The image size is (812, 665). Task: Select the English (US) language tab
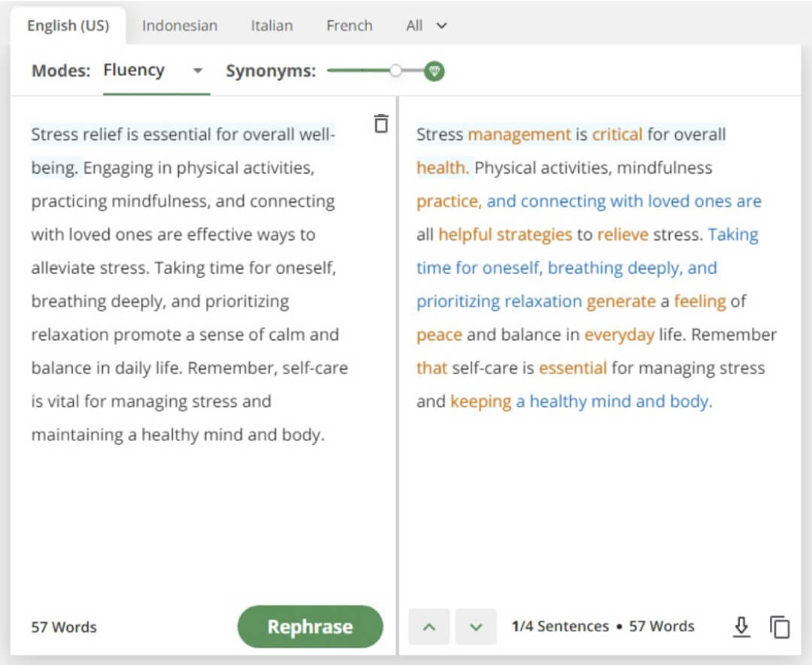click(68, 26)
